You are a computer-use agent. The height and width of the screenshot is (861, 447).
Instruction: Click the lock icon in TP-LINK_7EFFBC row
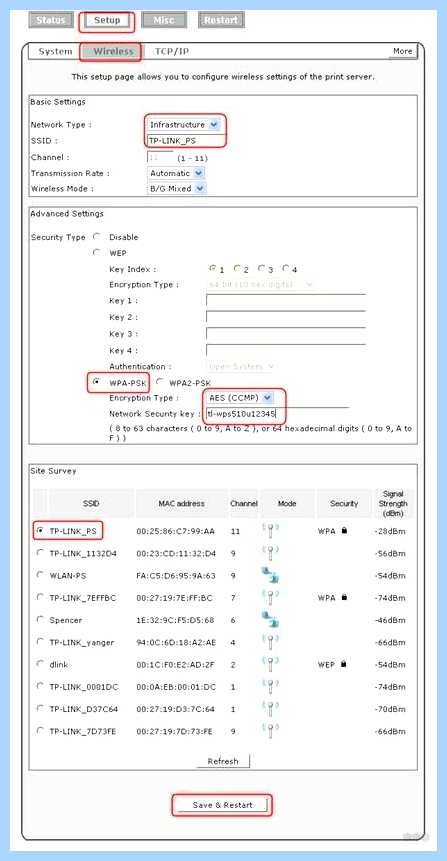coord(344,597)
